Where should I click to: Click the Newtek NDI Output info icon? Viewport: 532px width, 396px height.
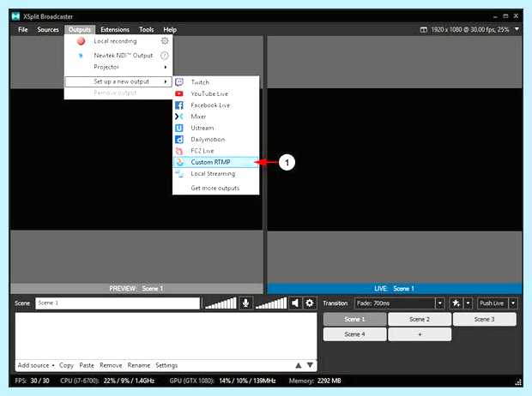click(165, 55)
